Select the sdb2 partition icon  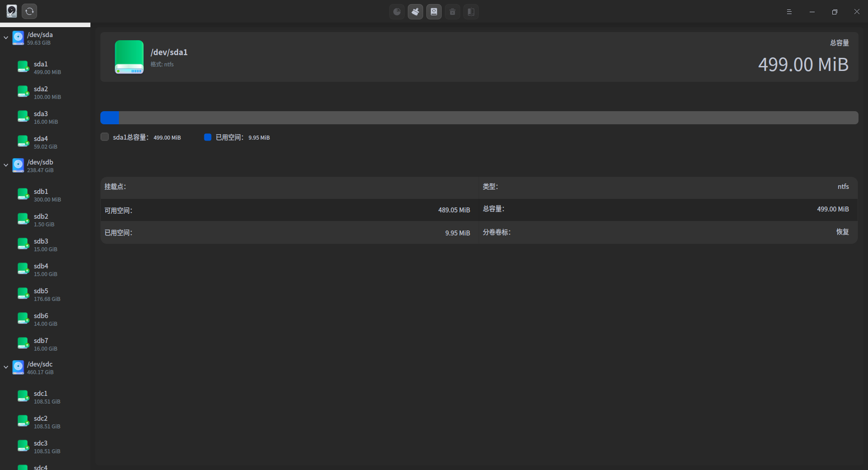click(24, 219)
